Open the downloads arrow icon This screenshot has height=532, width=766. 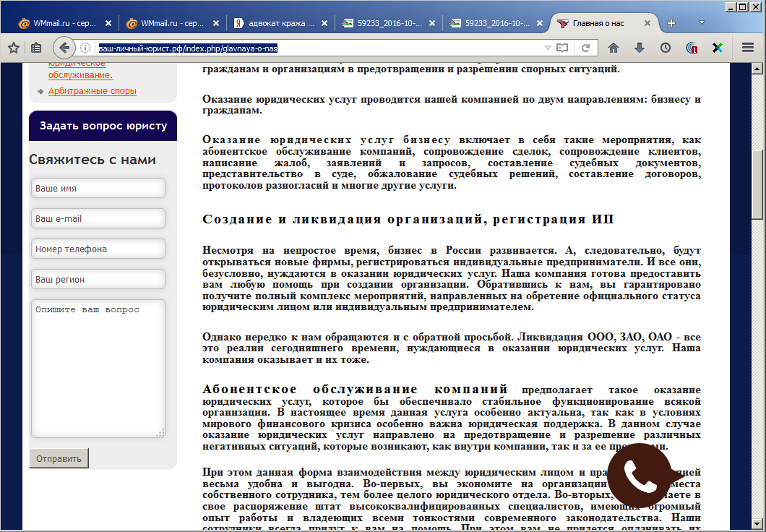tap(639, 48)
